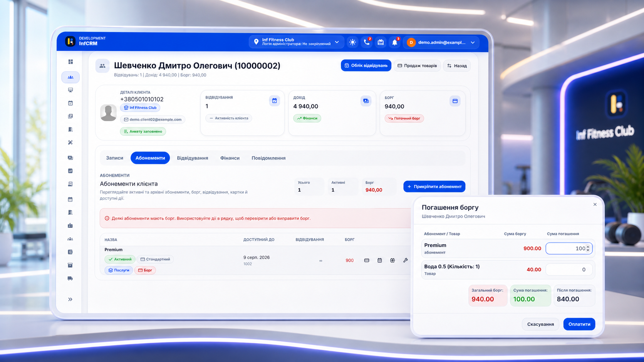Click the Inf Fitness Club client badge
644x362 pixels.
(x=140, y=108)
